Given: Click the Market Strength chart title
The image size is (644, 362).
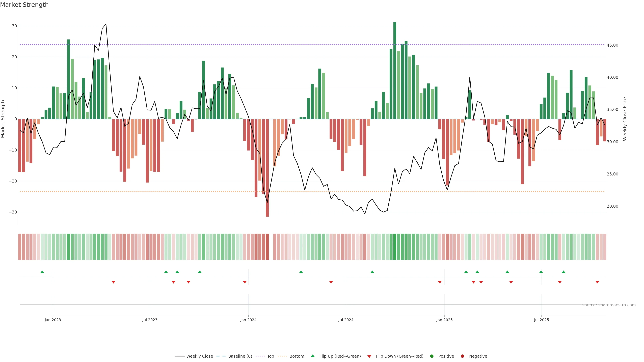Looking at the screenshot, I should tap(24, 5).
